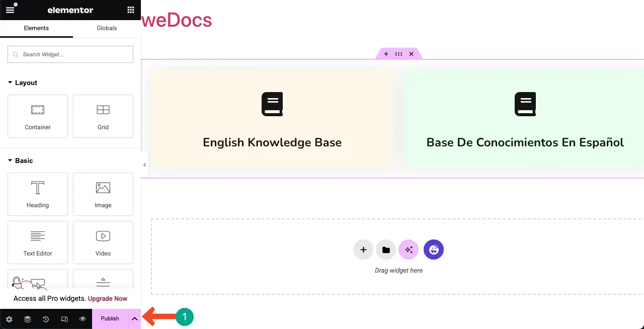
Task: Click the section drag handle dots
Action: click(x=398, y=54)
